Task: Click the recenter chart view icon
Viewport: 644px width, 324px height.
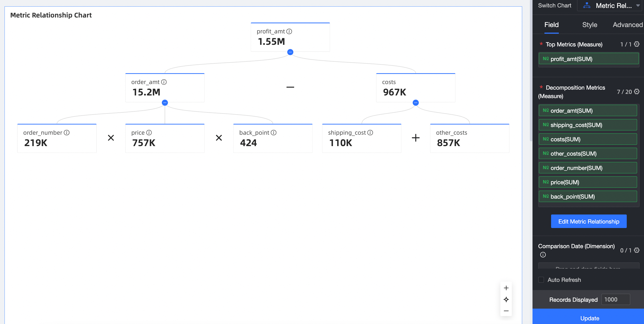Action: (x=506, y=300)
